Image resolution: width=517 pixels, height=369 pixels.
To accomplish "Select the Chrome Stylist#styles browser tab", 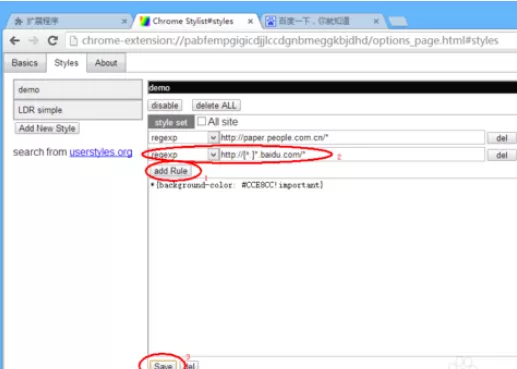I will click(196, 21).
